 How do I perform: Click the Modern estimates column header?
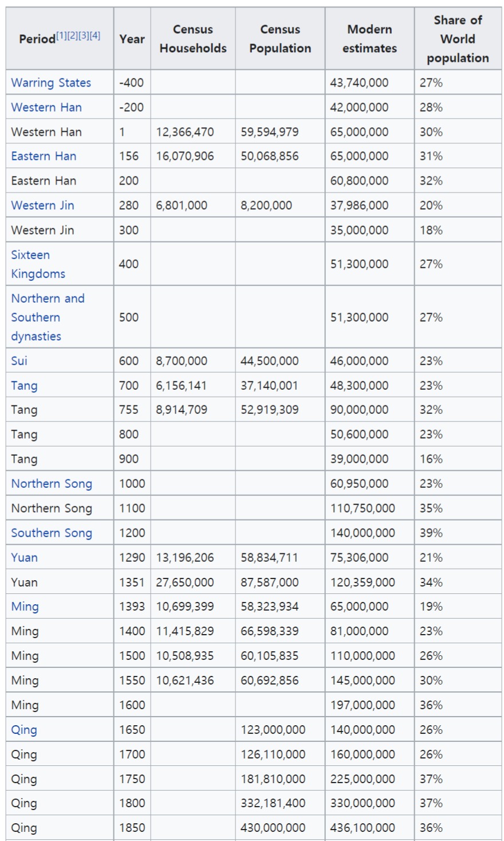pos(369,38)
